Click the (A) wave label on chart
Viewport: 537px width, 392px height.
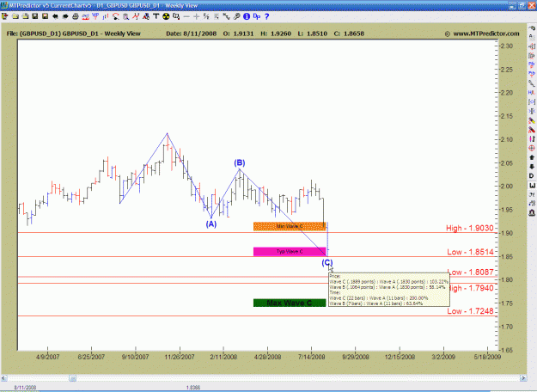(x=211, y=224)
